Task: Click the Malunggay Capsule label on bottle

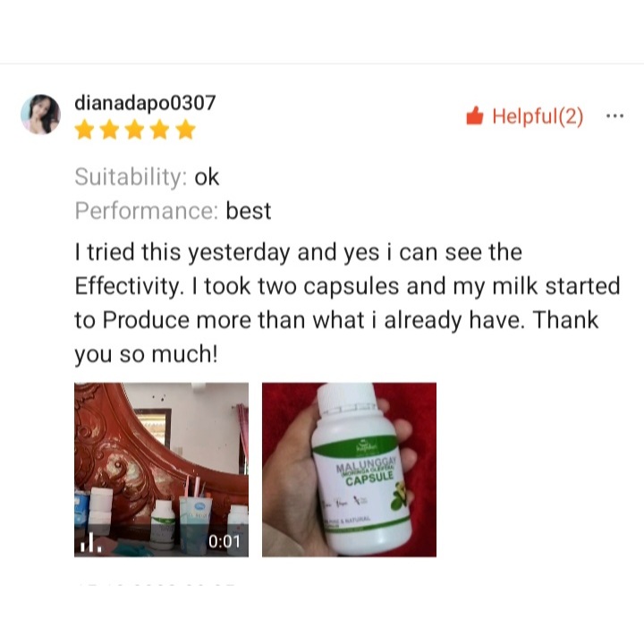Action: [367, 471]
